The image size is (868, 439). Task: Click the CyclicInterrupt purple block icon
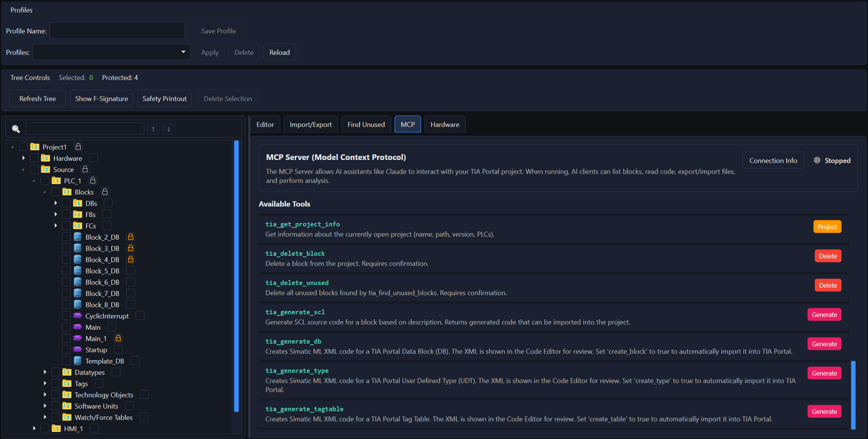pos(77,316)
